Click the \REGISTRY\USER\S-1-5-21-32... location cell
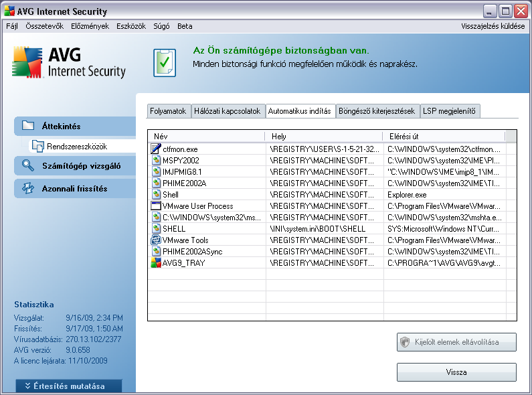The height and width of the screenshot is (395, 532). pyautogui.click(x=325, y=149)
